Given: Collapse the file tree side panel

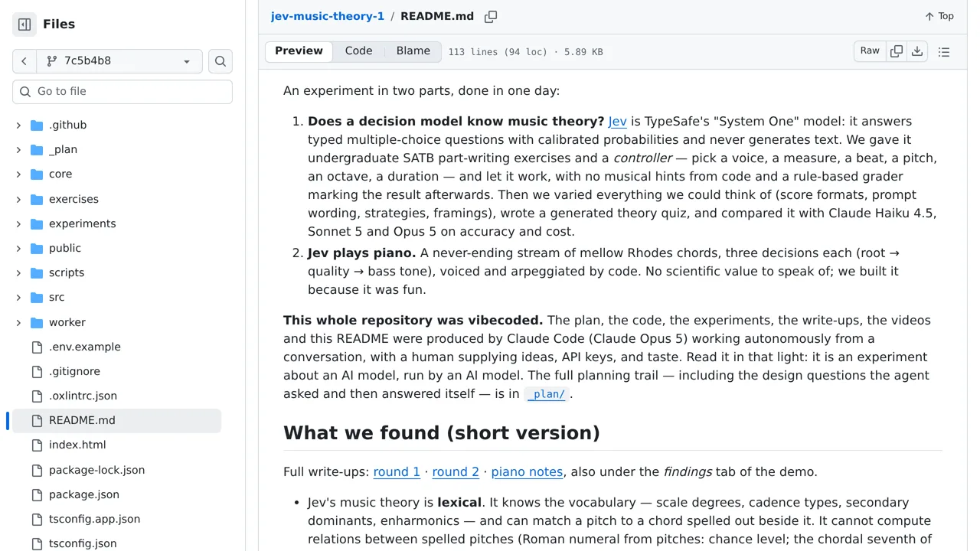Looking at the screenshot, I should (24, 24).
